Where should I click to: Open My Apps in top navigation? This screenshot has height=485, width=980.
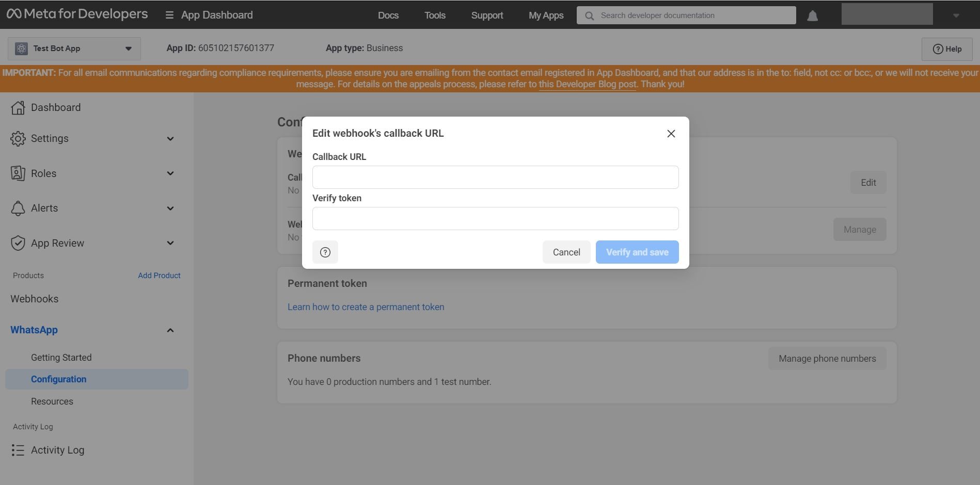coord(546,15)
